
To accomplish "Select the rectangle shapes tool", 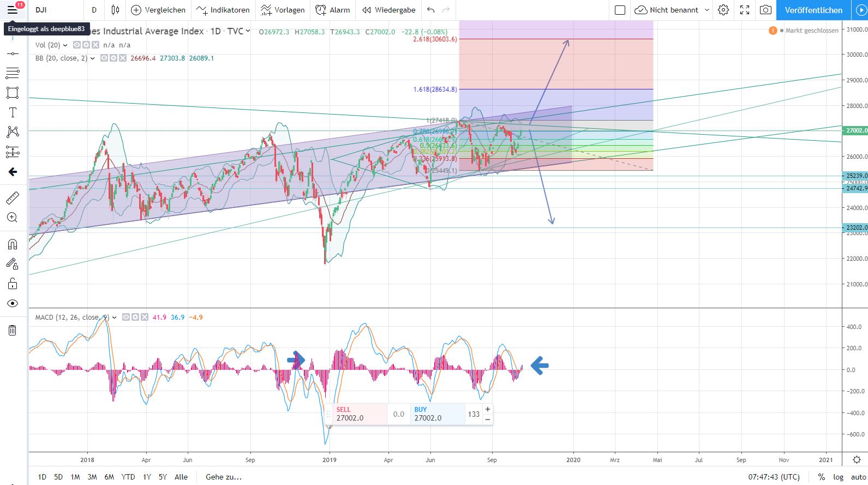I will tap(12, 93).
